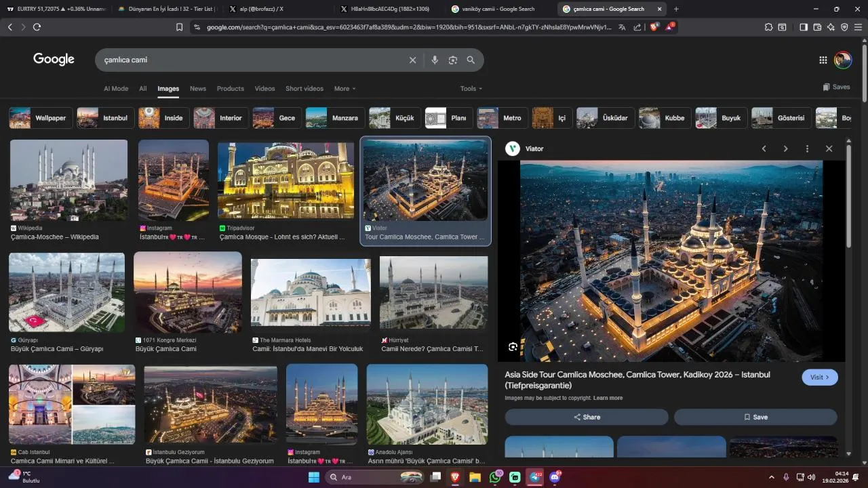Filter images by Gece chip

[276, 118]
